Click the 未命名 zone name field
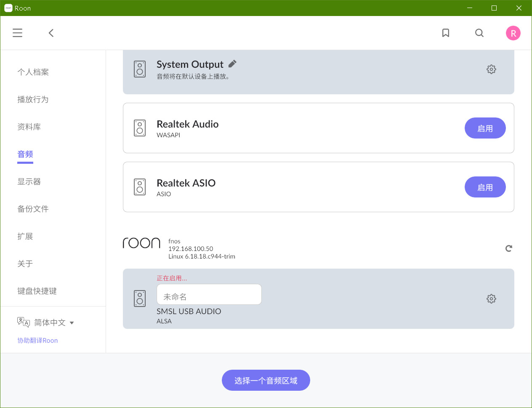Screen dimensions: 532x408 pos(209,294)
